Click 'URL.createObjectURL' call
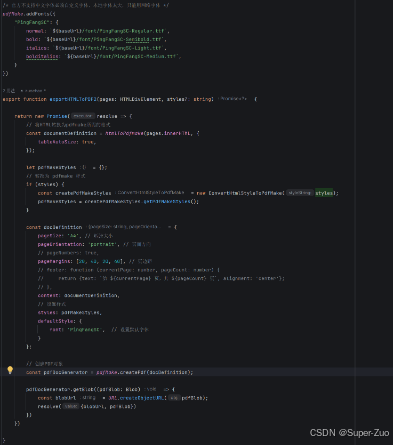393x445 pixels. click(137, 398)
